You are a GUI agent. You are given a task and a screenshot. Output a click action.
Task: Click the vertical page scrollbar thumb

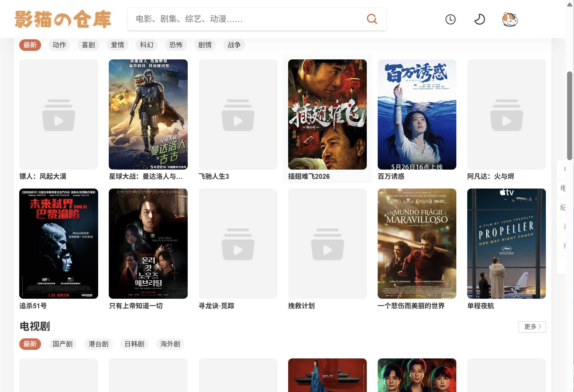pyautogui.click(x=570, y=115)
